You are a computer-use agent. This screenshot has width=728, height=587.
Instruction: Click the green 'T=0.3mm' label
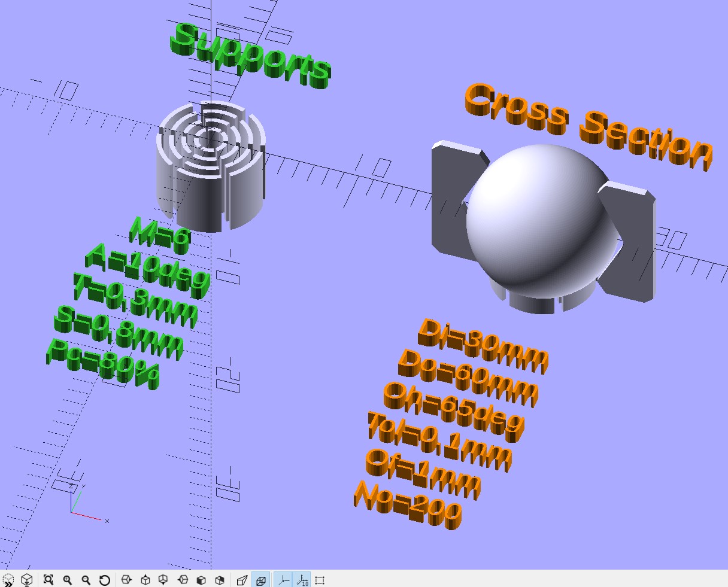click(x=135, y=300)
